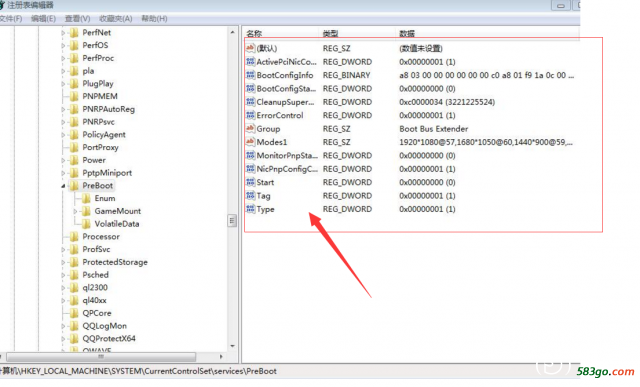Click the 1920*1080@57 Modes1 data value
Viewport: 640px width, 387px height.
[x=486, y=142]
